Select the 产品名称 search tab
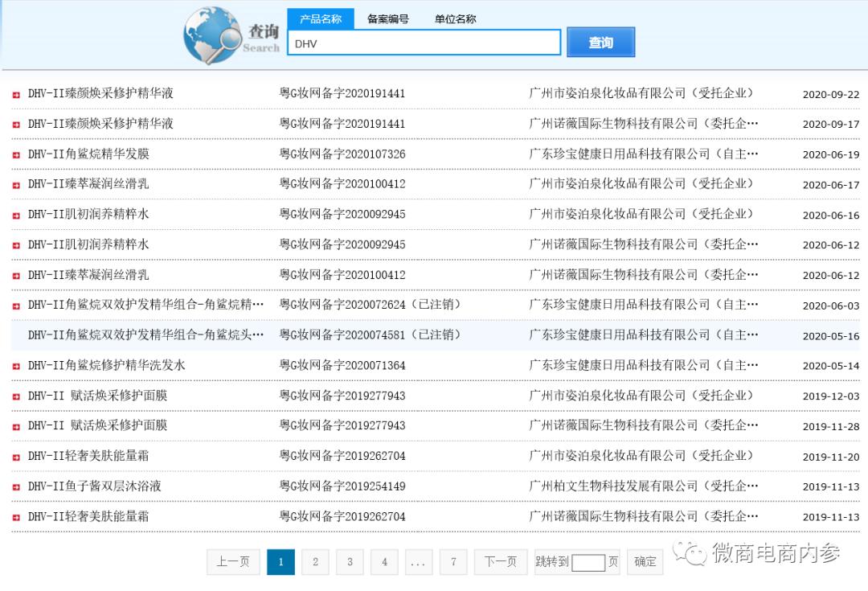This screenshot has height=591, width=868. pos(320,18)
